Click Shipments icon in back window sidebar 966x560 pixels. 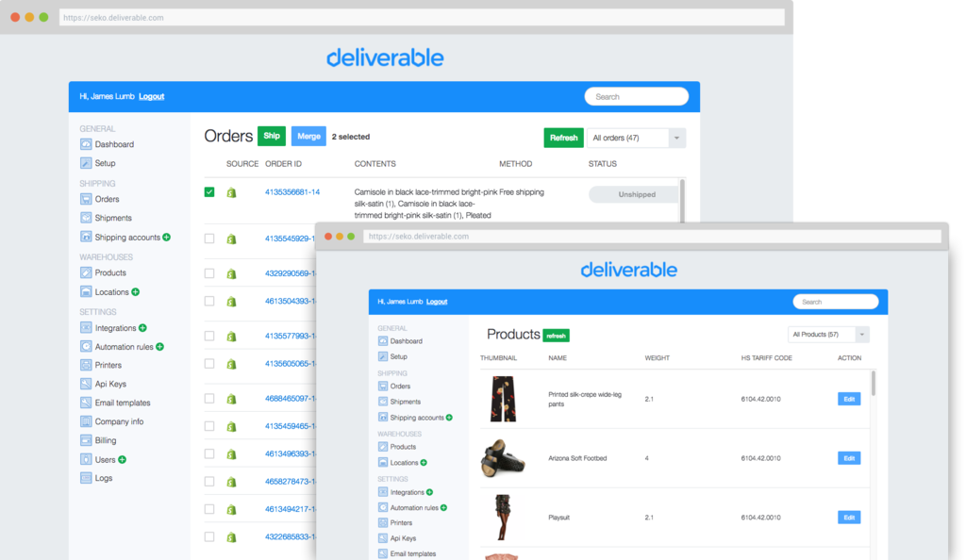coord(86,218)
